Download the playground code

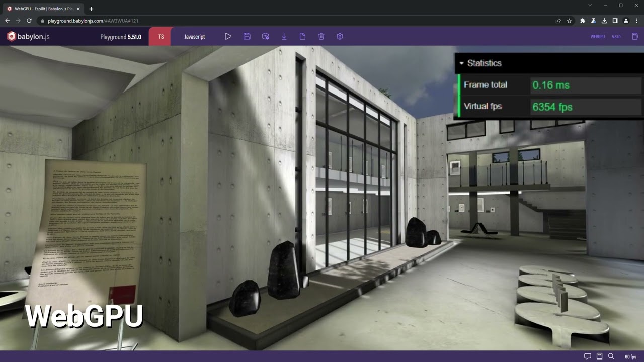click(x=284, y=37)
